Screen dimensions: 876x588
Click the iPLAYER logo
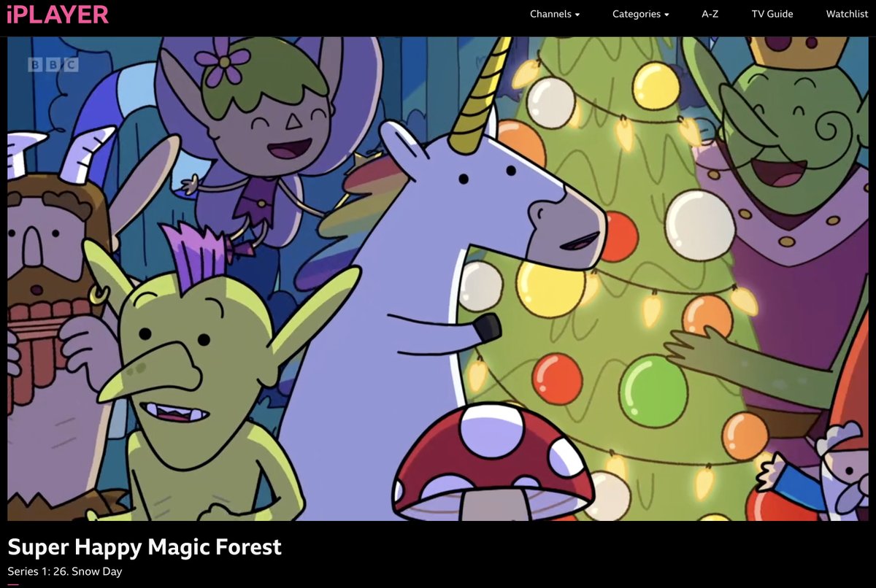point(58,14)
